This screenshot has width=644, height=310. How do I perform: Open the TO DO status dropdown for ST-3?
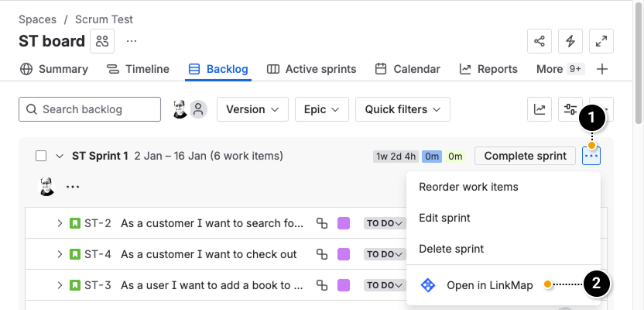point(385,285)
